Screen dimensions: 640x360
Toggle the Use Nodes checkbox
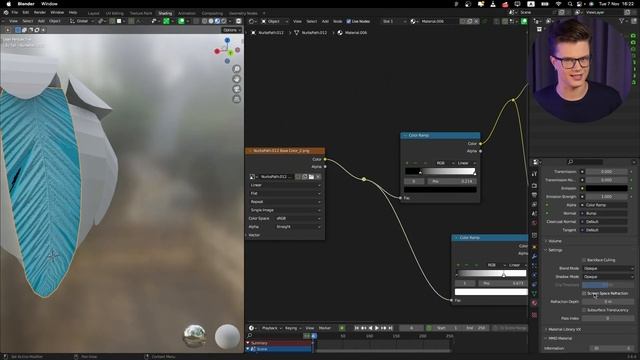pos(349,21)
